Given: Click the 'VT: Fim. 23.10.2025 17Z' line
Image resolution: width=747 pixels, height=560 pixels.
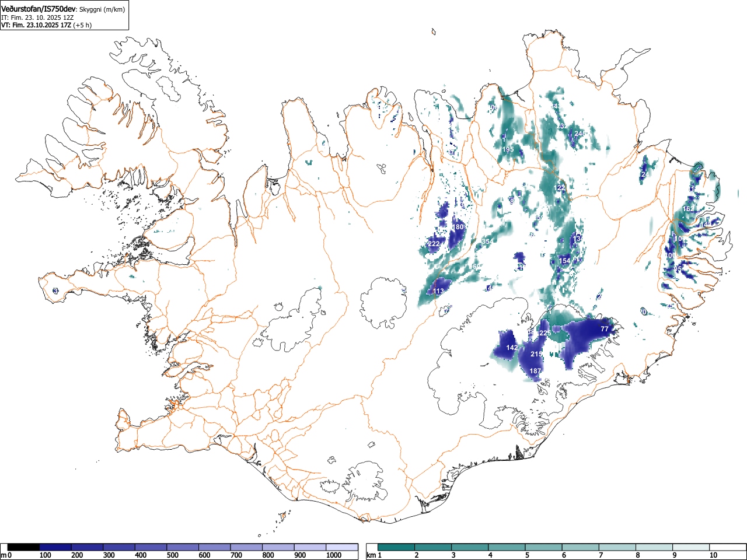Looking at the screenshot, I should [x=36, y=25].
